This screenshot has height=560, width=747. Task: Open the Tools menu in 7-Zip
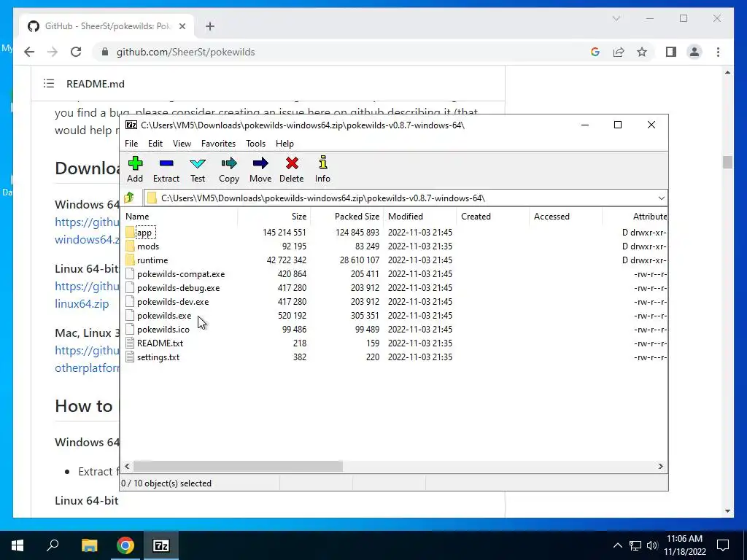coord(255,144)
